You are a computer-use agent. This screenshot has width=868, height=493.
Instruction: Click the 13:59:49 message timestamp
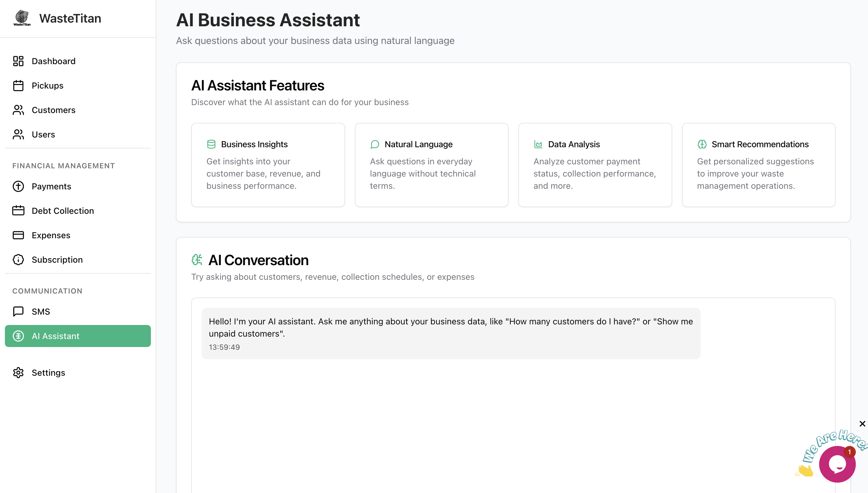click(224, 347)
